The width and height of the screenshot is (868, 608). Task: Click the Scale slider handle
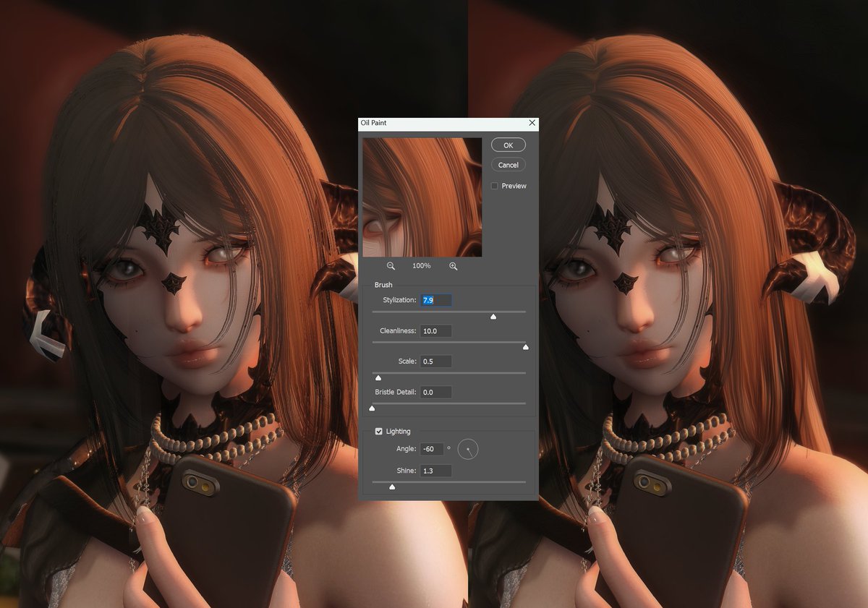point(378,377)
